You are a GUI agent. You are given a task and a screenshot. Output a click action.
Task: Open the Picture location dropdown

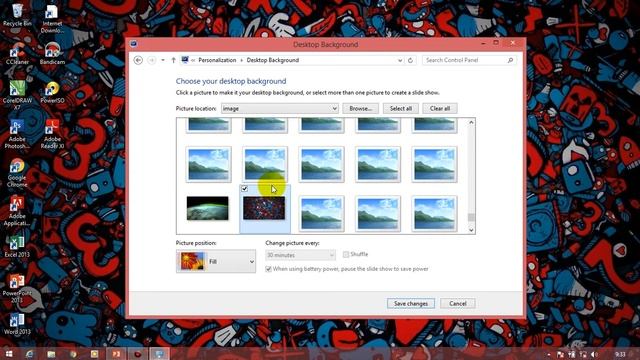click(x=280, y=109)
